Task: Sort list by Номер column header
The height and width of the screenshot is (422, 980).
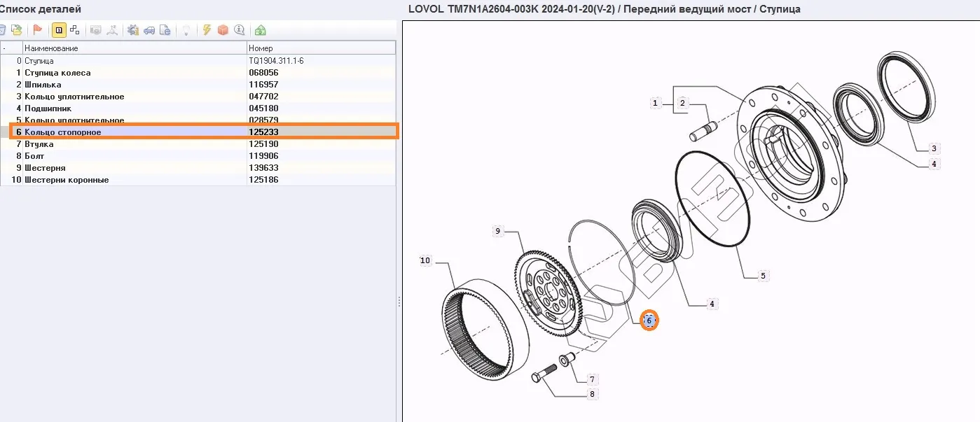Action: pyautogui.click(x=321, y=48)
